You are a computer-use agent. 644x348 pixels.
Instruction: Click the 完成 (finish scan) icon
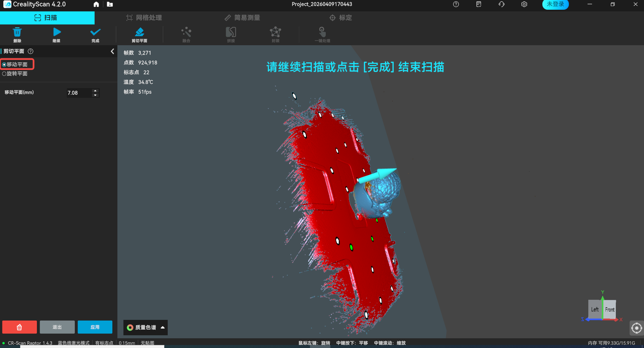coord(95,34)
